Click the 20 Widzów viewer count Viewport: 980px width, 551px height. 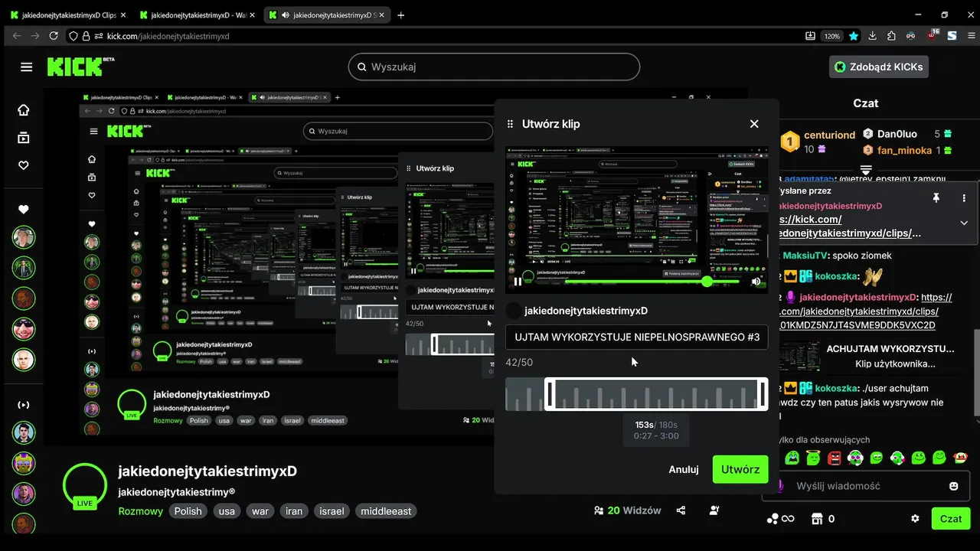pos(627,510)
